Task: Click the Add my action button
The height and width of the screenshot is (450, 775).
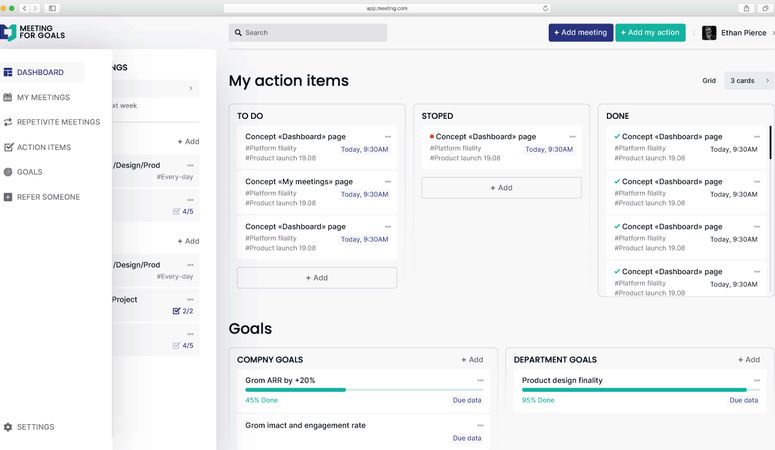Action: pyautogui.click(x=650, y=33)
